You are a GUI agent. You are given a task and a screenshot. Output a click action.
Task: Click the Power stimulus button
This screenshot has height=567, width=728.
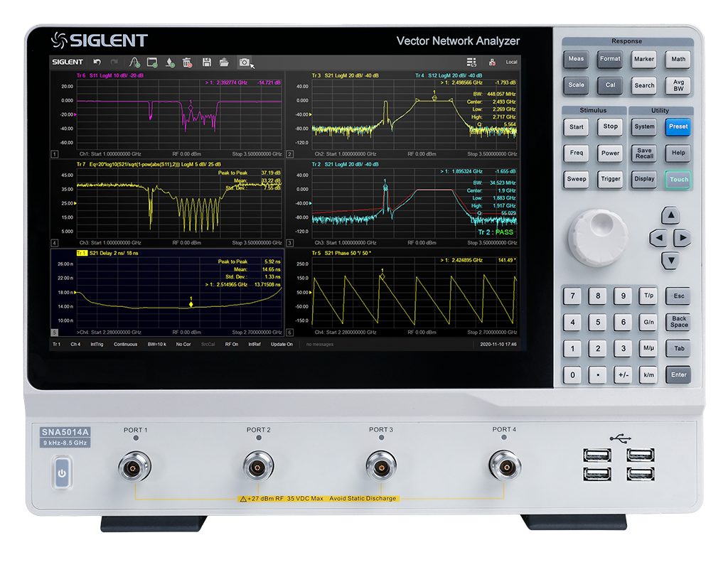(x=610, y=153)
